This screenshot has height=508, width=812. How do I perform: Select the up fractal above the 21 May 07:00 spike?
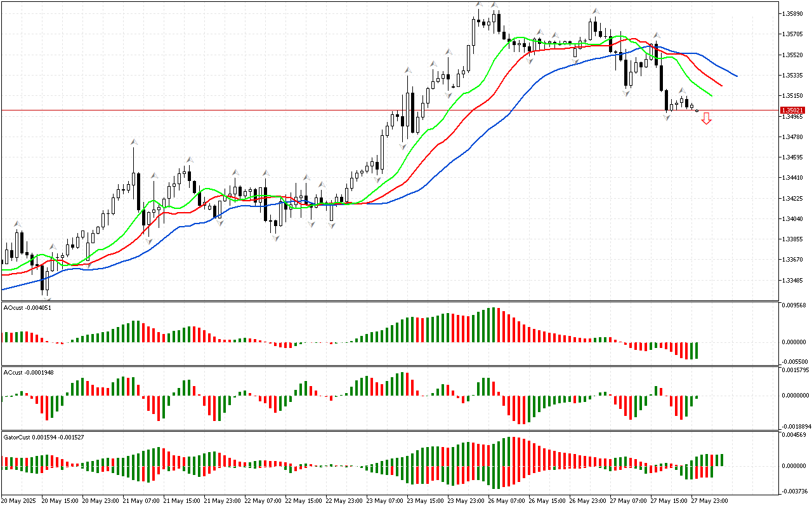(x=133, y=141)
